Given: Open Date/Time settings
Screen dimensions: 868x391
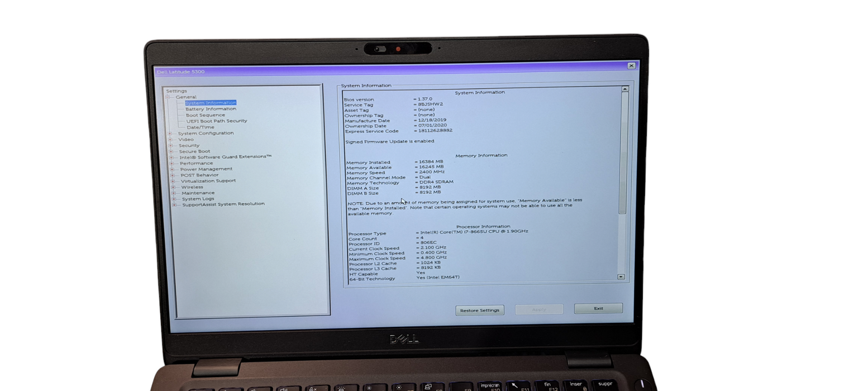Looking at the screenshot, I should click(200, 127).
